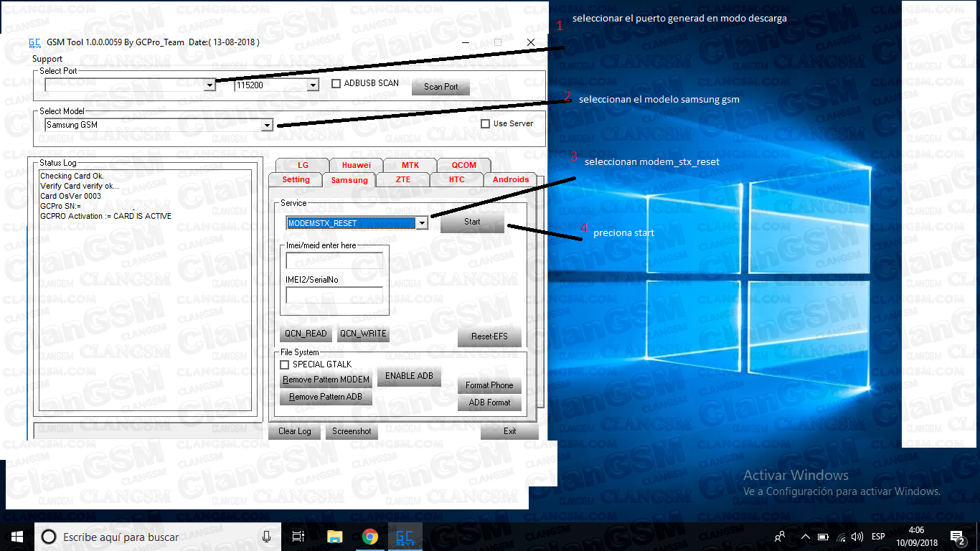Tick the Use Server checkbox

point(486,123)
